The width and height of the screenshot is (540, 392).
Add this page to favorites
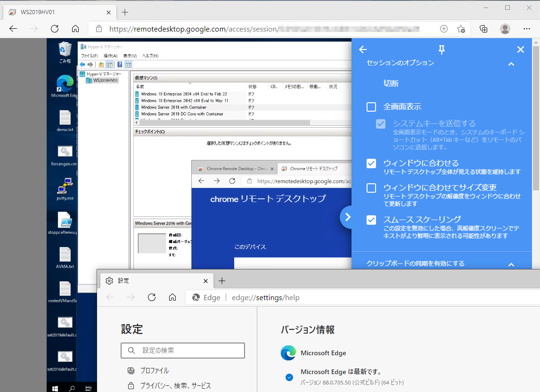click(461, 29)
